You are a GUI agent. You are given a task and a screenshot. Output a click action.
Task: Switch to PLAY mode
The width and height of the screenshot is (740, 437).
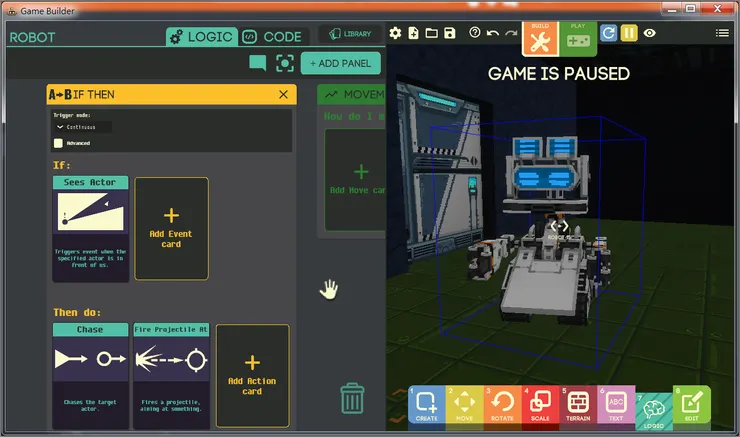click(578, 38)
